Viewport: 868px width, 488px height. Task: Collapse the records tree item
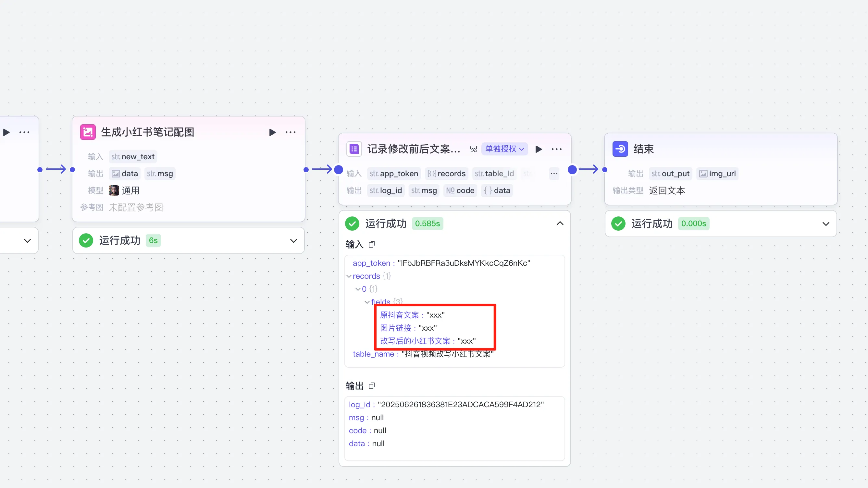pyautogui.click(x=349, y=276)
